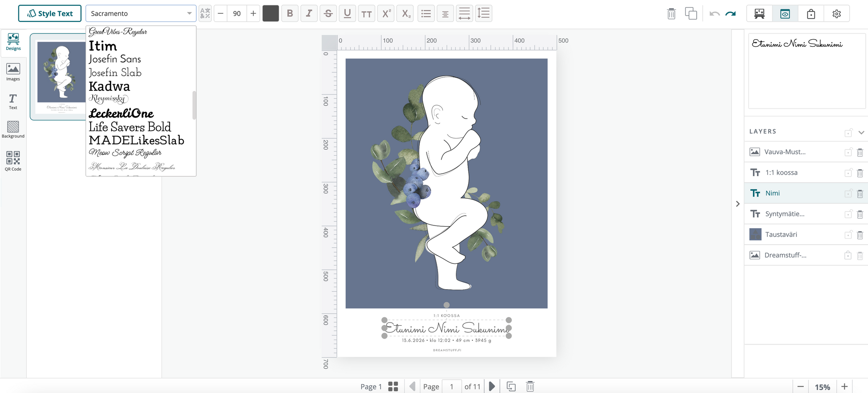Click the shopping bag icon

point(811,14)
